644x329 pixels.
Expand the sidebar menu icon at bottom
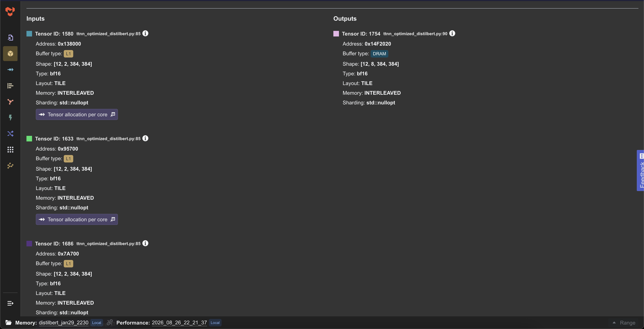(x=10, y=303)
